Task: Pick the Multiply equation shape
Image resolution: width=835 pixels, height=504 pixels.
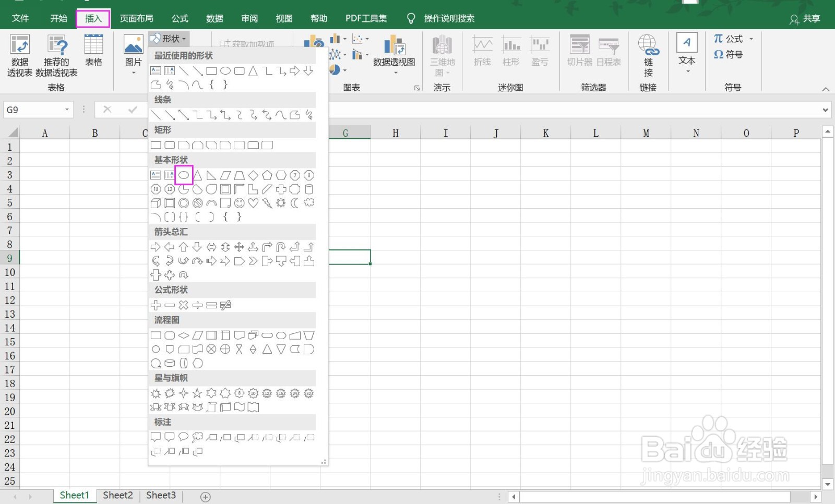Action: 184,305
